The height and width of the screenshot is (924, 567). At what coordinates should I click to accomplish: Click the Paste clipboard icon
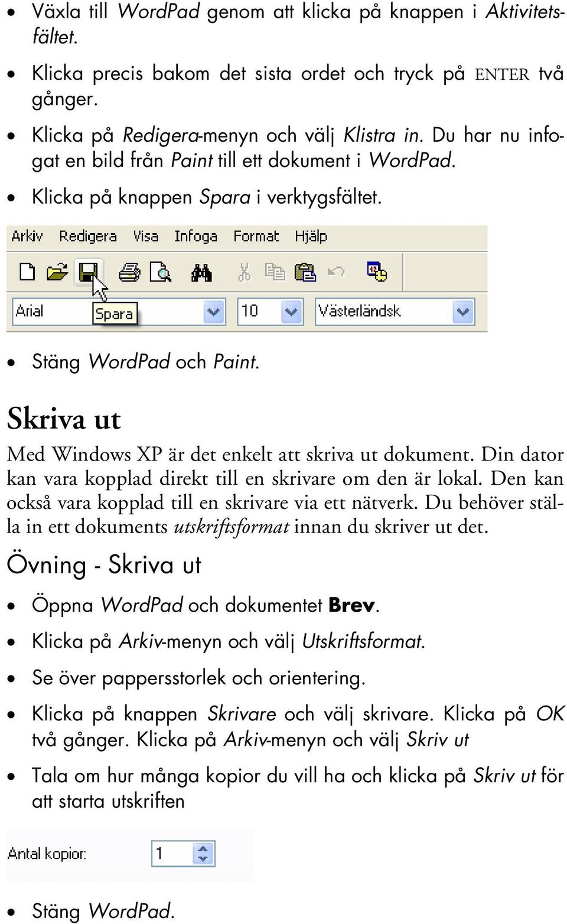click(x=305, y=272)
